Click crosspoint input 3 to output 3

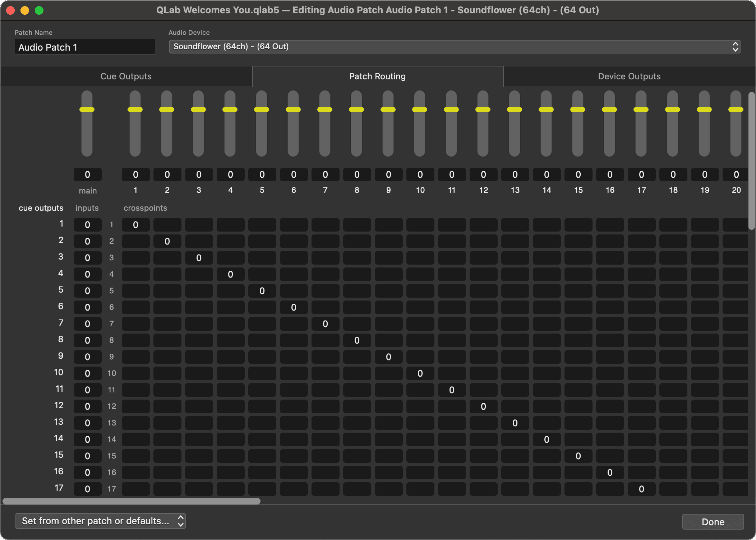point(199,258)
